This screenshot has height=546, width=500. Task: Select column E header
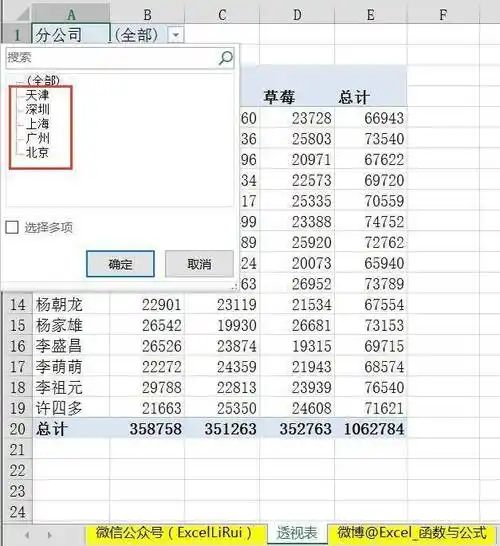point(371,15)
